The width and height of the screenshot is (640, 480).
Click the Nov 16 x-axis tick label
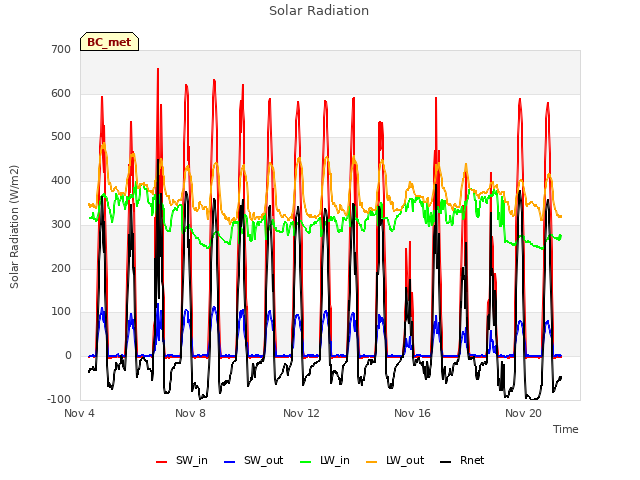412,413
